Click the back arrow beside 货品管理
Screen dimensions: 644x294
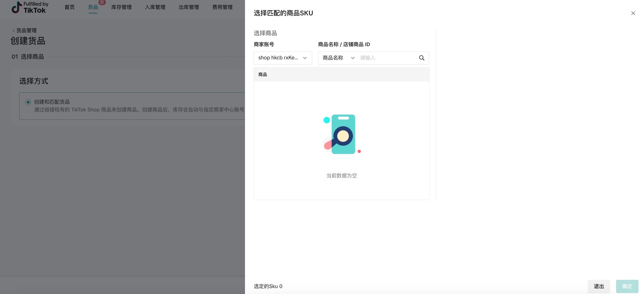coord(13,31)
